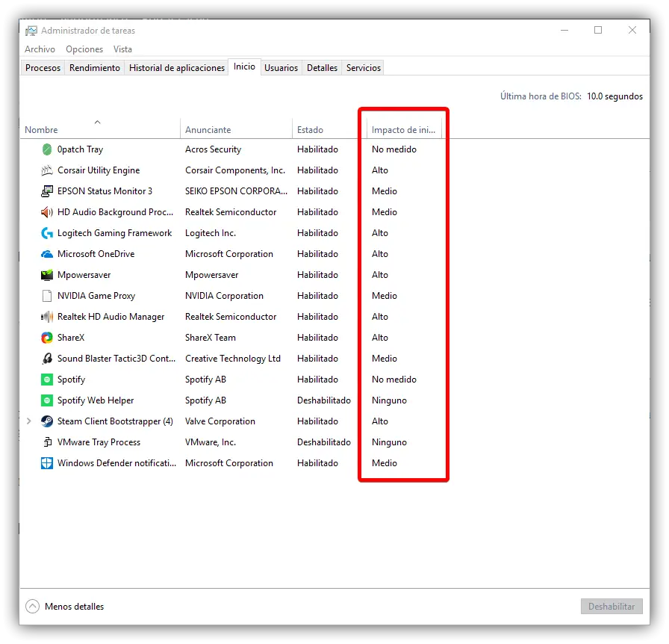Open the Opciones menu
Screen dimensions: 669x644
pyautogui.click(x=84, y=49)
